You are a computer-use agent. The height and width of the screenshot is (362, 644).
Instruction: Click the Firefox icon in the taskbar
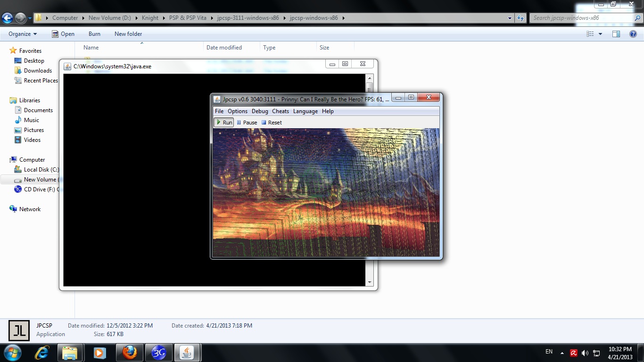[x=129, y=353]
